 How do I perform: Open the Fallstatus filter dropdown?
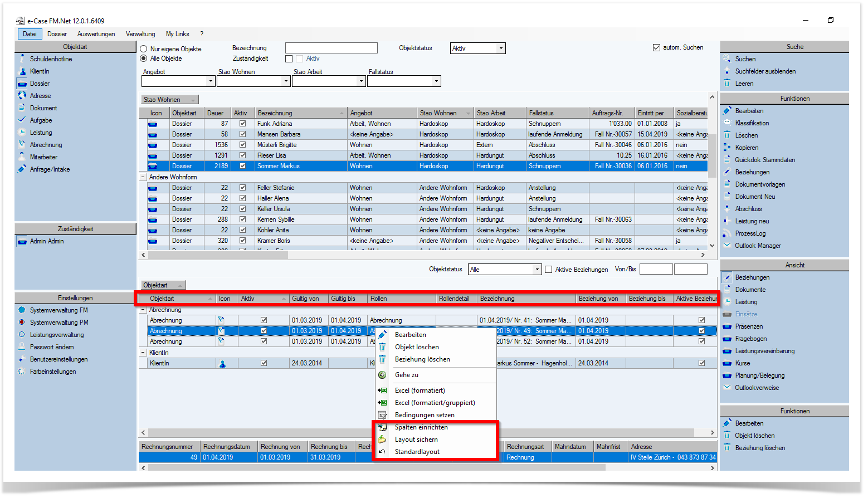(x=436, y=81)
